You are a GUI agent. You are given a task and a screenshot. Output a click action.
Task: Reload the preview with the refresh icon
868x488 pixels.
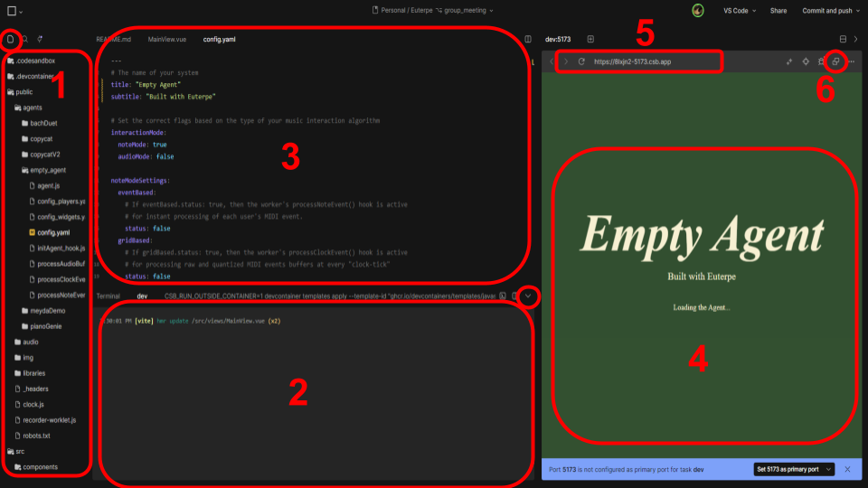[x=581, y=61]
